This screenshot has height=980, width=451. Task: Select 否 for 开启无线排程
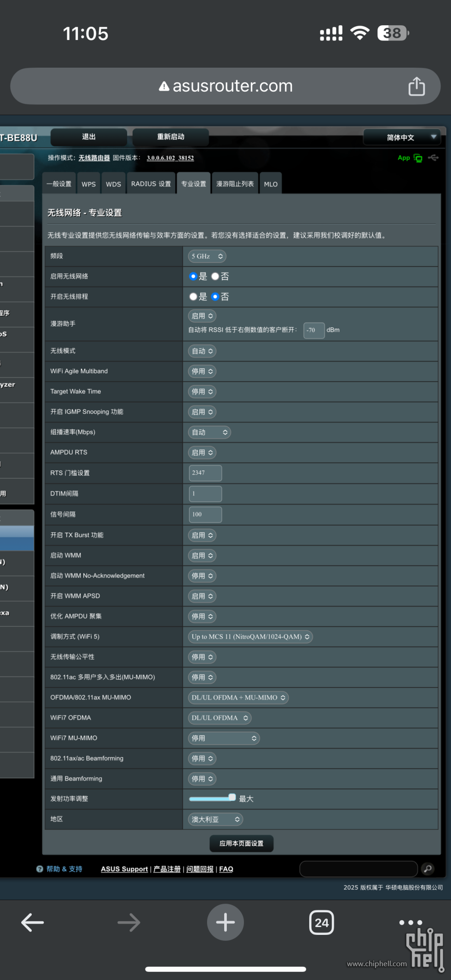[x=215, y=296]
